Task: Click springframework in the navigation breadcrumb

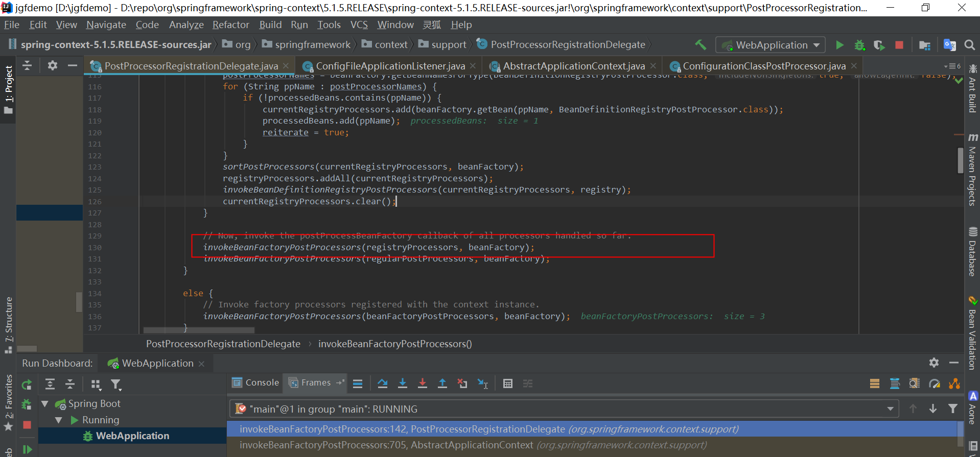Action: 307,45
